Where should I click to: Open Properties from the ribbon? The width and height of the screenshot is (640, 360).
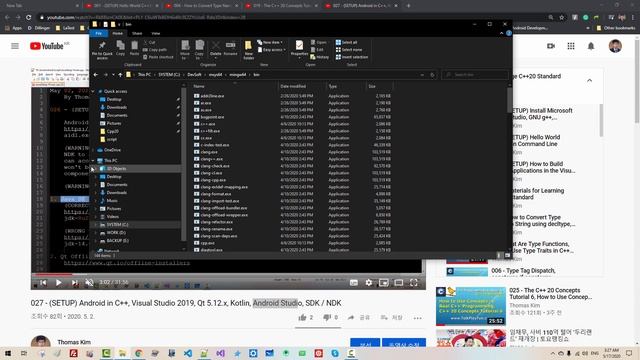(x=299, y=48)
